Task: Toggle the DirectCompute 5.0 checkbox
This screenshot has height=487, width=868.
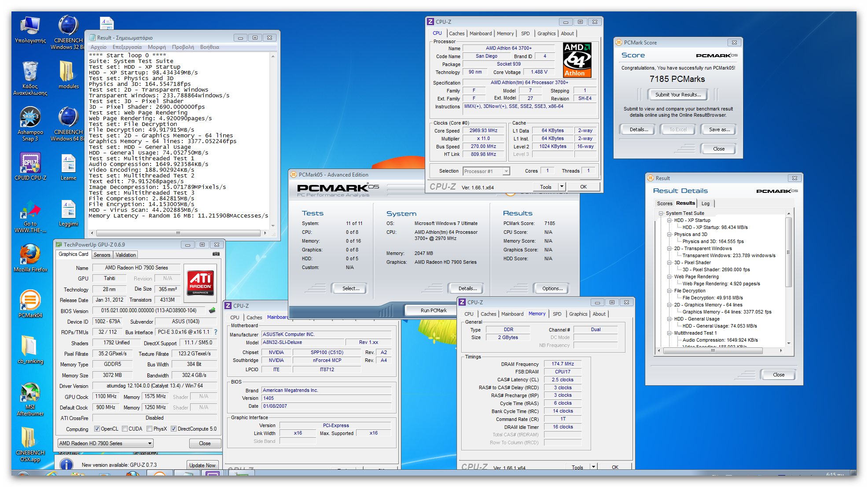Action: (174, 429)
